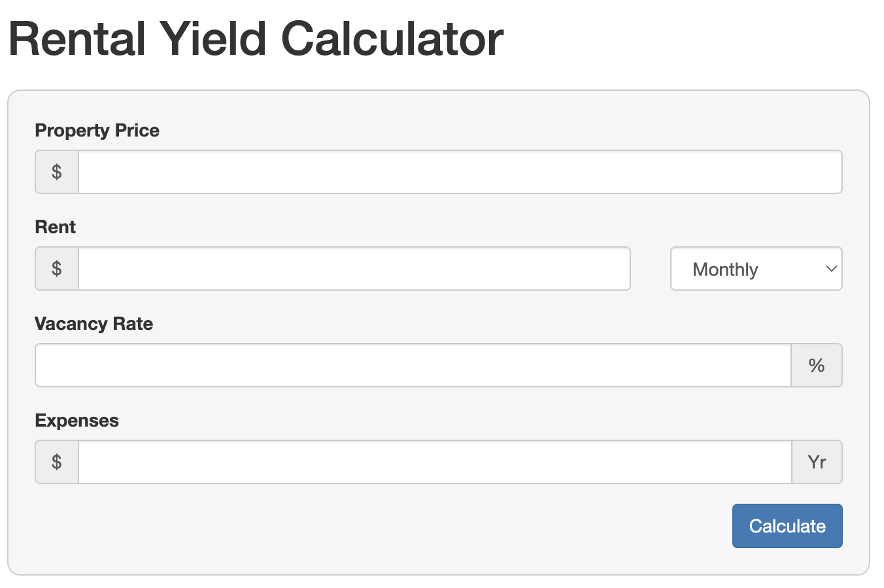Click the Vacancy Rate label
Screen dimensions: 884x588
pyautogui.click(x=93, y=324)
